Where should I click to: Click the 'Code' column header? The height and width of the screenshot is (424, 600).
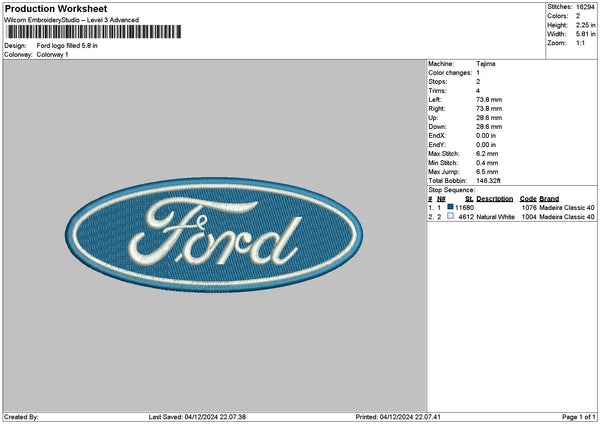[528, 199]
